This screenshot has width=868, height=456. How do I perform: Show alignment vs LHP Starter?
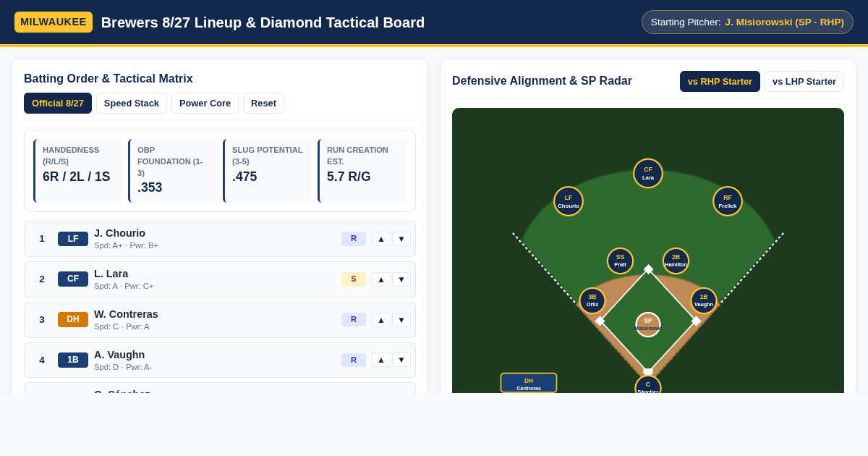[804, 81]
